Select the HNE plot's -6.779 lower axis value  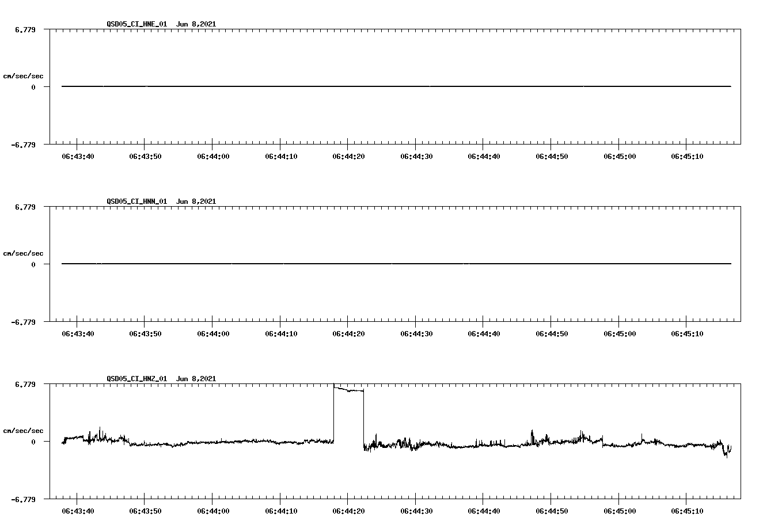(23, 145)
